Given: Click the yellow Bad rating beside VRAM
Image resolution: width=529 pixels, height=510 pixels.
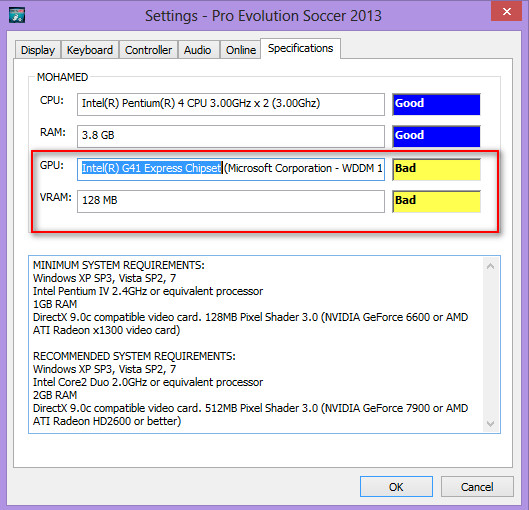Looking at the screenshot, I should click(436, 201).
